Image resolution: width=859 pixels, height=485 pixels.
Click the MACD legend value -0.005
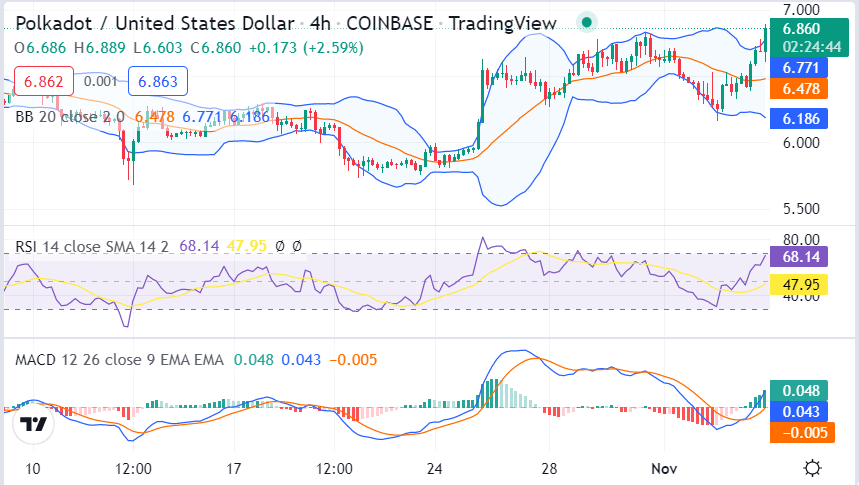tap(353, 360)
